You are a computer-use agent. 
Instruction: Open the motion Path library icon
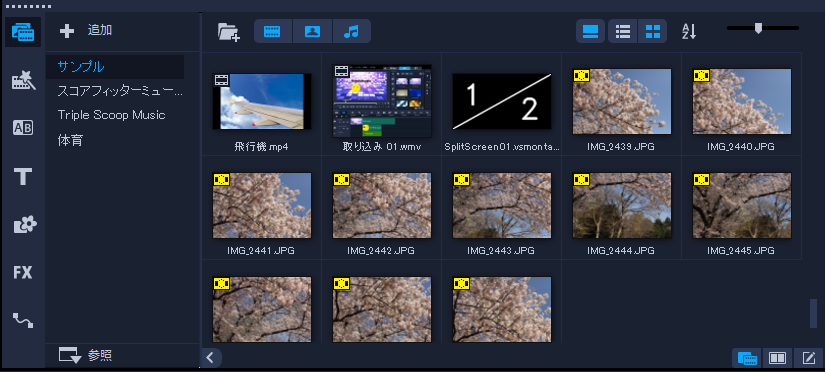tap(23, 320)
